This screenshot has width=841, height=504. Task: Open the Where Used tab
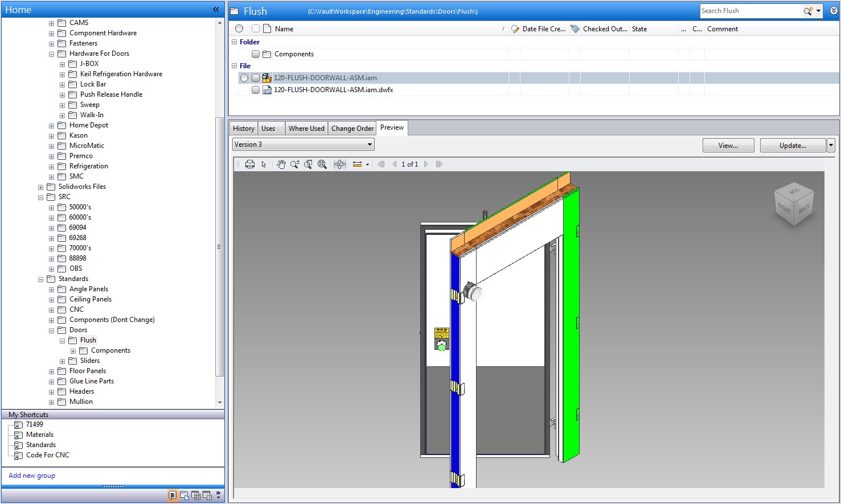click(x=306, y=127)
